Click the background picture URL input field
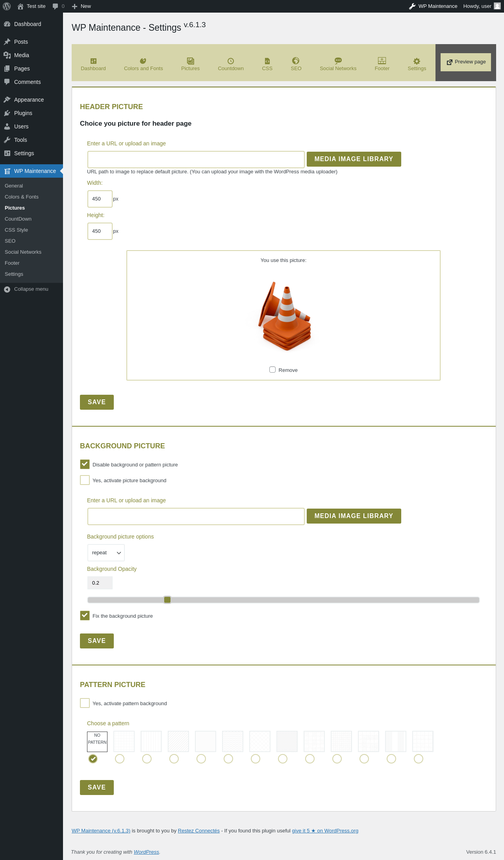 pos(196,516)
